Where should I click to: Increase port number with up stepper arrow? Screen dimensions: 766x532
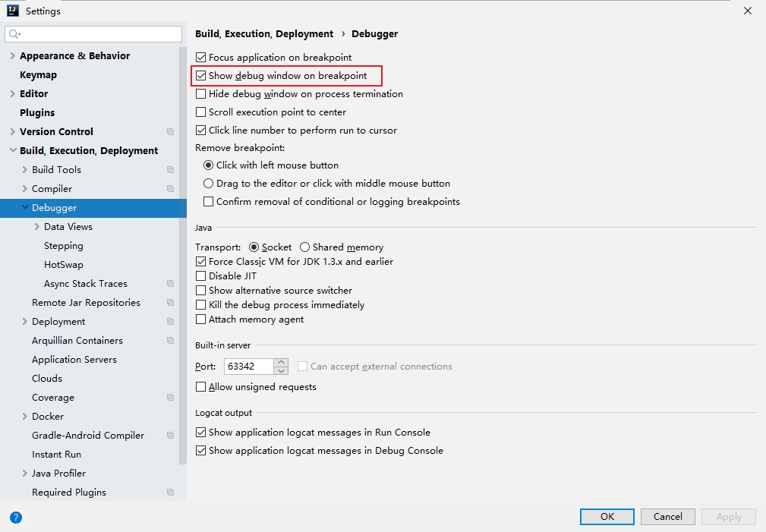point(282,362)
